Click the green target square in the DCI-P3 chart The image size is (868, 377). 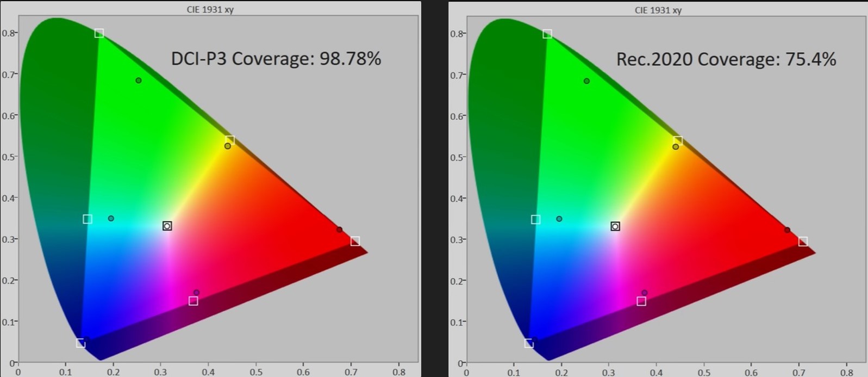pos(99,33)
